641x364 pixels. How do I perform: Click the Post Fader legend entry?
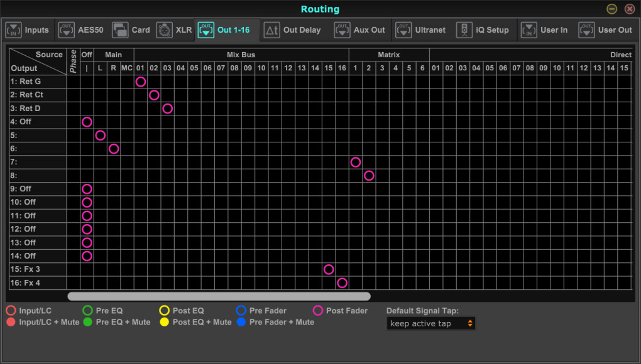(341, 311)
